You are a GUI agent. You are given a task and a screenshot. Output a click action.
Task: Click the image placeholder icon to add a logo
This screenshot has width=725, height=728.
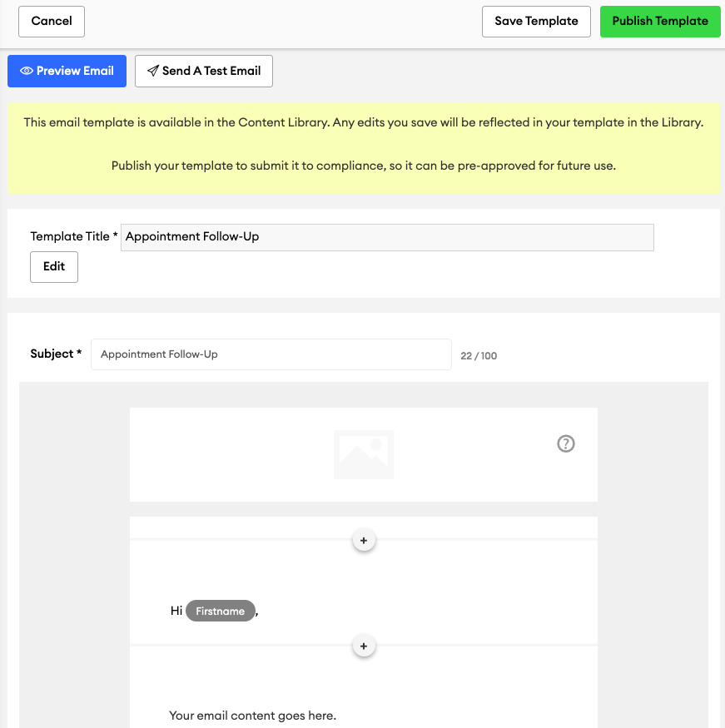(363, 454)
